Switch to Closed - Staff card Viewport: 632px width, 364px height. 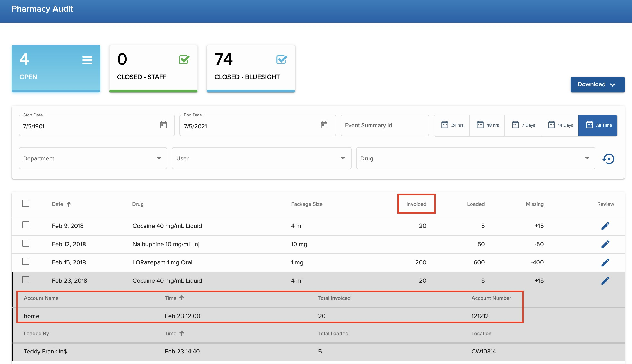pyautogui.click(x=153, y=68)
